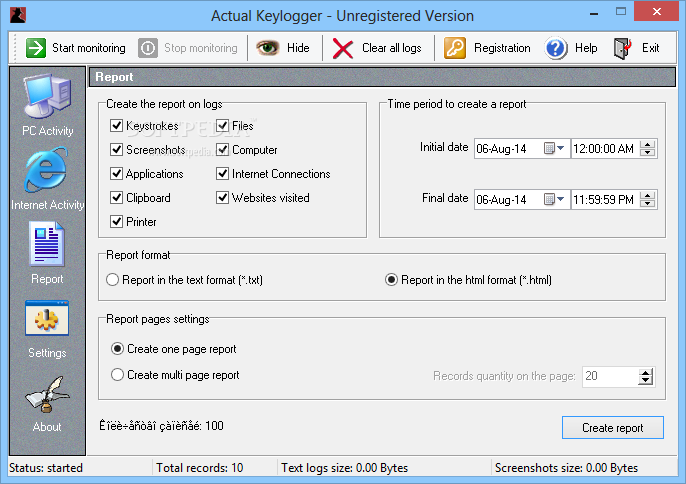Screen dimensions: 686x484
Task: Open the About quill icon in sidebar
Action: click(47, 395)
